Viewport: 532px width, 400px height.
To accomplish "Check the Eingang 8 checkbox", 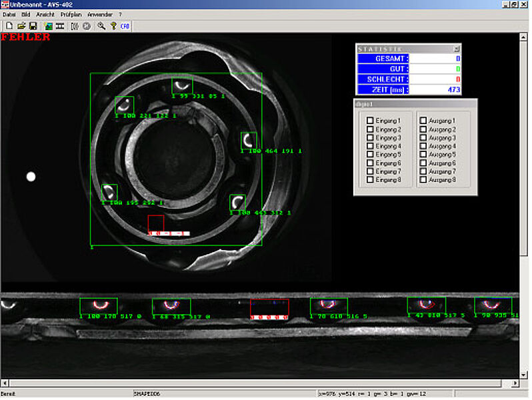I will click(370, 180).
